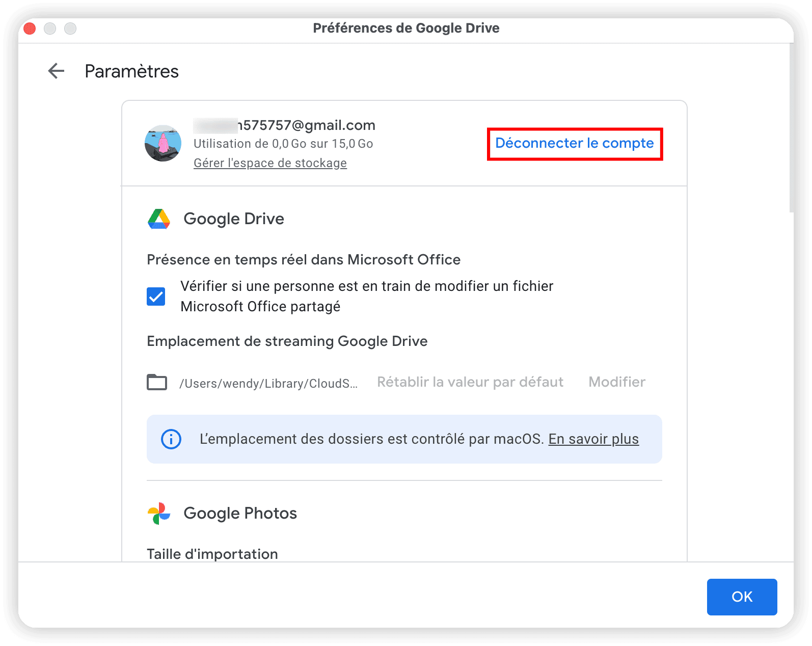
Task: Click the Google Drive section heading
Action: point(234,219)
